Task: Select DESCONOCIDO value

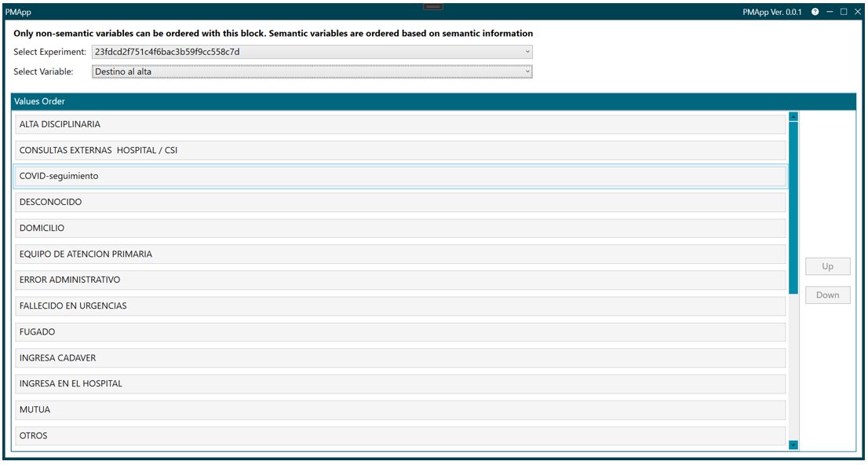Action: pos(400,203)
